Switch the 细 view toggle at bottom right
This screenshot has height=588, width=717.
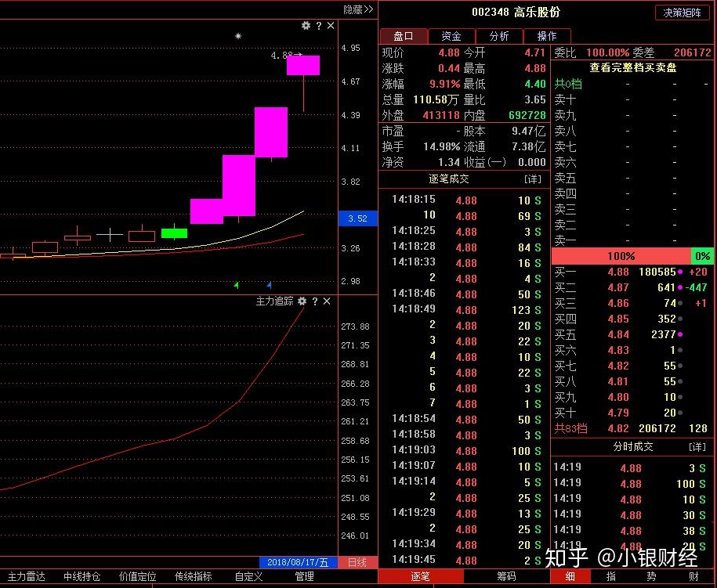(x=570, y=578)
